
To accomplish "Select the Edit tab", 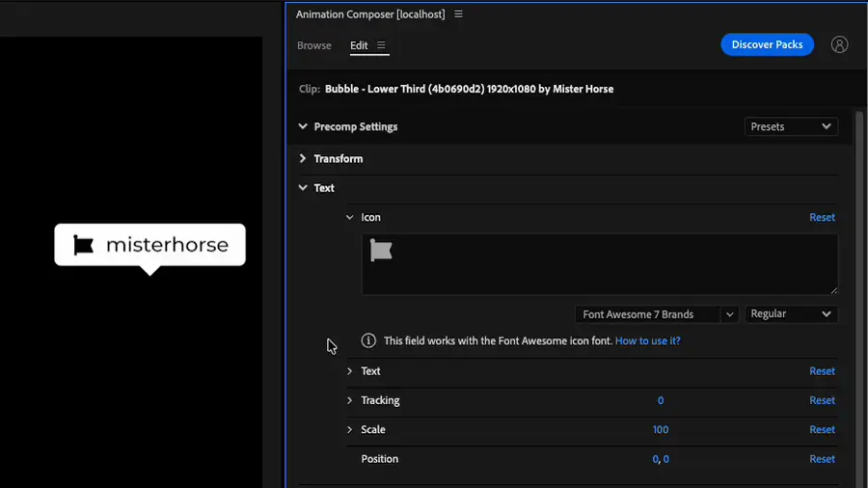I will (359, 45).
